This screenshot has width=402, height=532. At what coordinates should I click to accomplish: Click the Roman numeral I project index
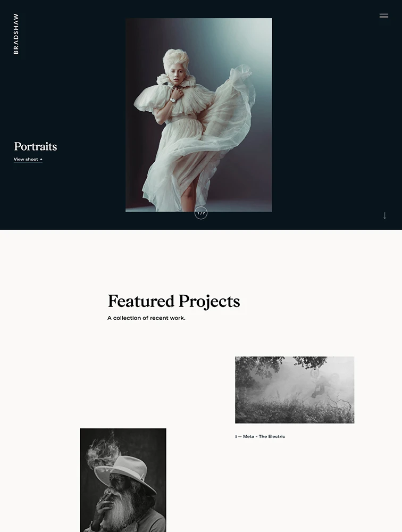236,437
